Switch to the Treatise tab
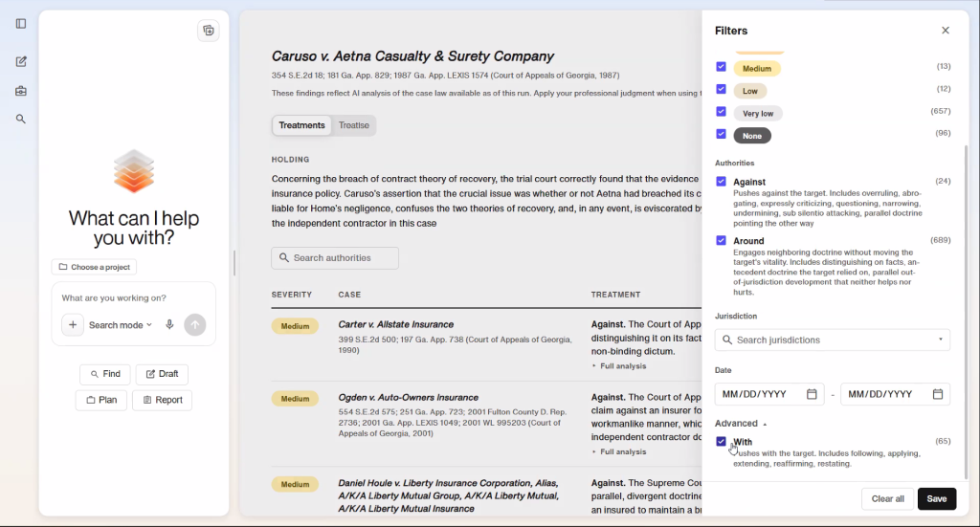The width and height of the screenshot is (980, 527). 354,125
